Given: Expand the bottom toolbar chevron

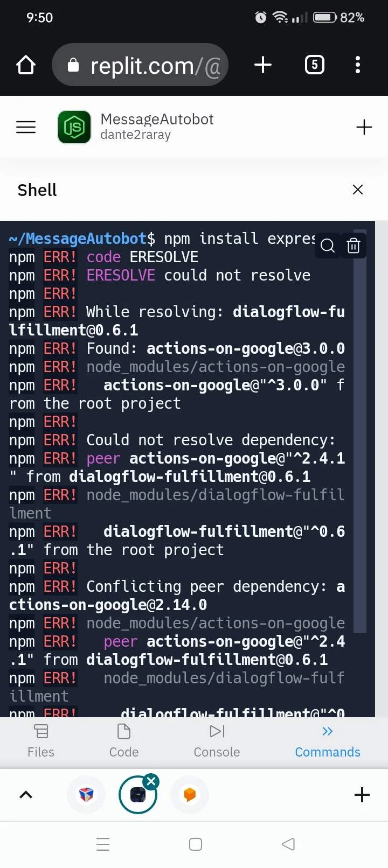Looking at the screenshot, I should coord(26,795).
